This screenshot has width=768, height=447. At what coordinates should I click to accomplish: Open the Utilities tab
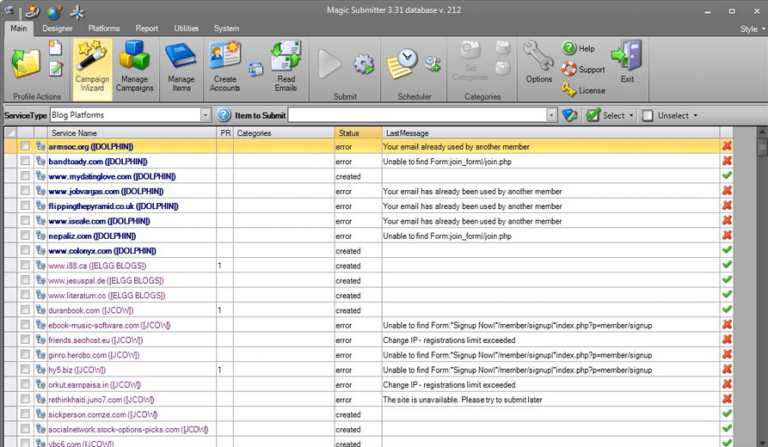(x=186, y=29)
